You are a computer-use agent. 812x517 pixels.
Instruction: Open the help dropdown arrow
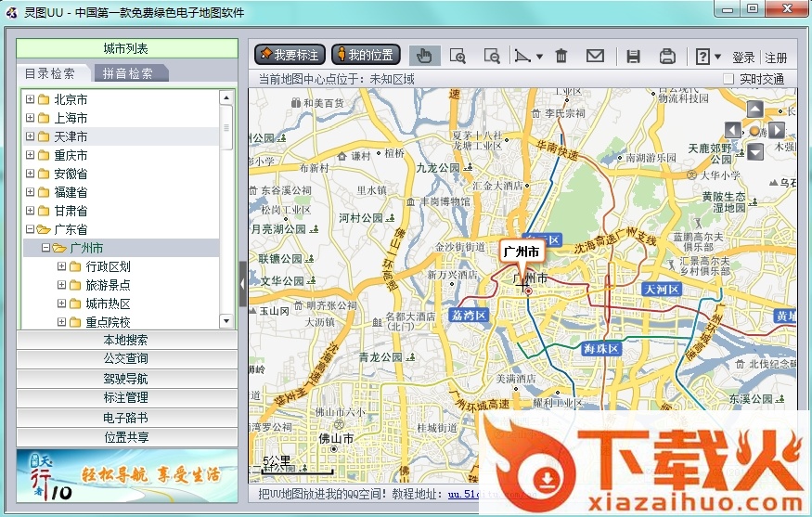point(717,57)
